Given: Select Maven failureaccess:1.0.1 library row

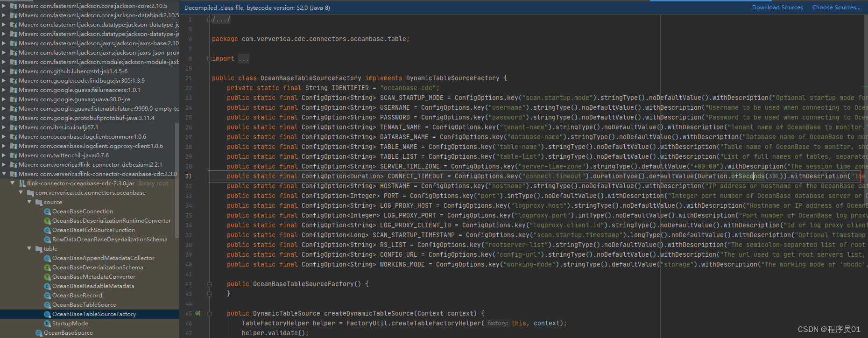Looking at the screenshot, I should pos(90,90).
